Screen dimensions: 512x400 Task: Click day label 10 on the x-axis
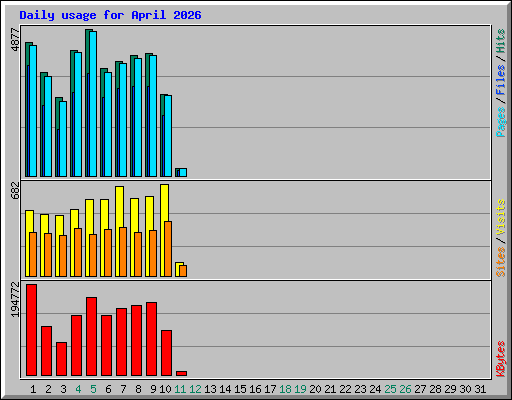(x=165, y=389)
